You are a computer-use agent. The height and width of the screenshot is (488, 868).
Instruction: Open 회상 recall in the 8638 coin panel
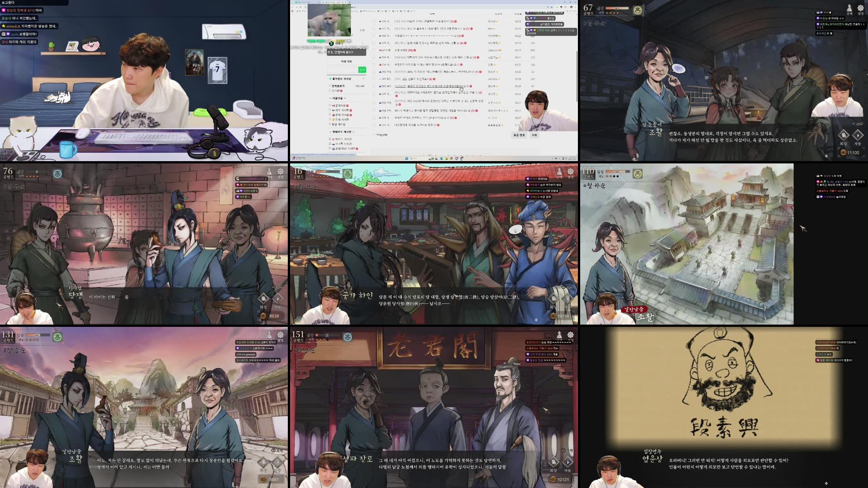pos(263,301)
